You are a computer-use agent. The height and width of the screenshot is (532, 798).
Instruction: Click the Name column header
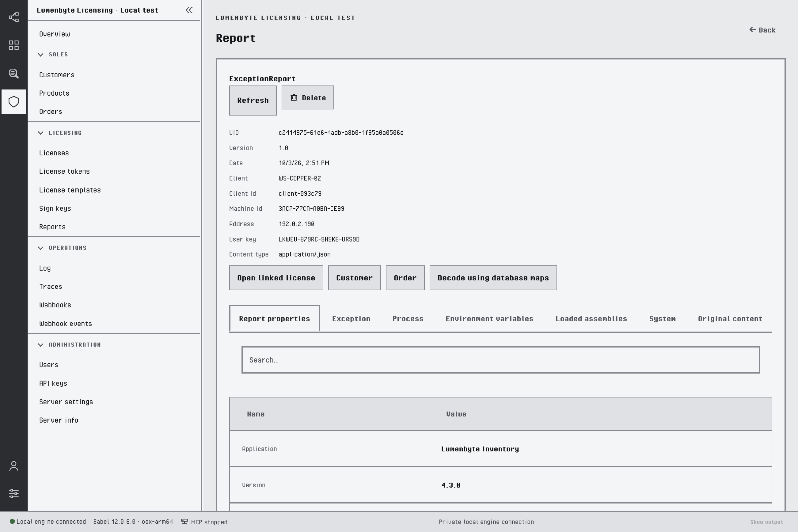tap(256, 414)
